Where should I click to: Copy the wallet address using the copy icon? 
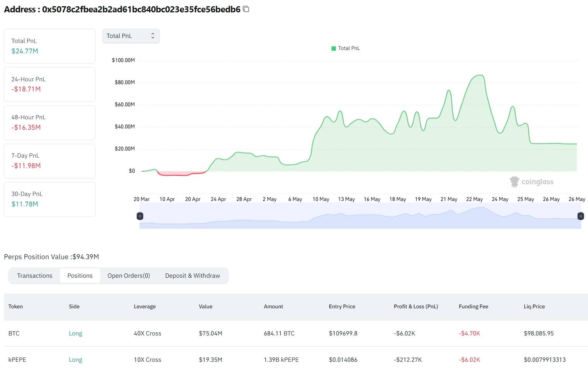[246, 9]
